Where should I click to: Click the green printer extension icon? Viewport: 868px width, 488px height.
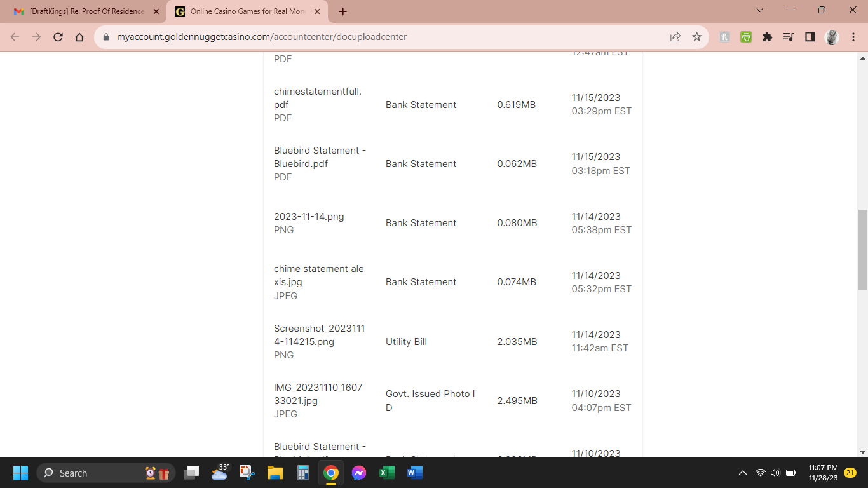coord(746,37)
